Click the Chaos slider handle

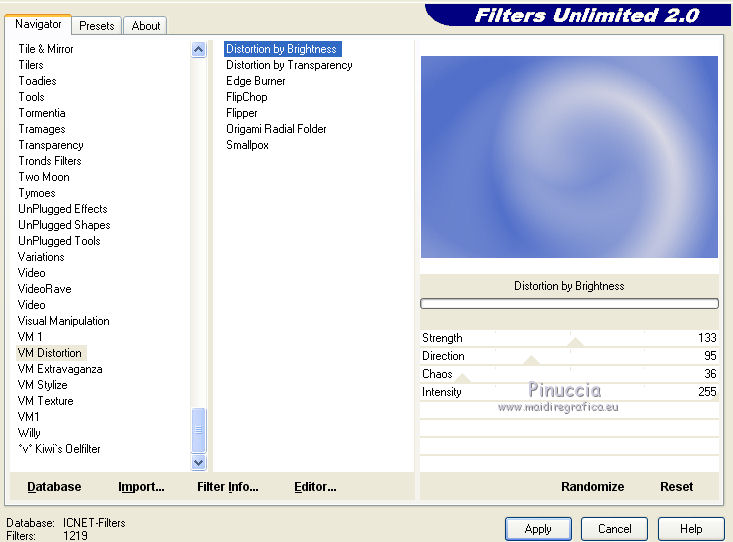coord(463,378)
